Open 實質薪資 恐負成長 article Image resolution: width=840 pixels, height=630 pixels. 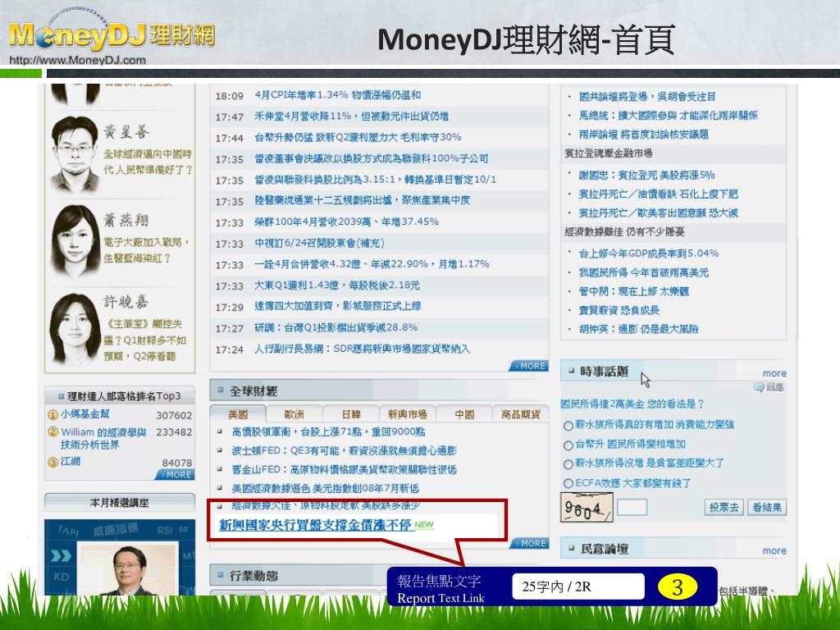(619, 310)
